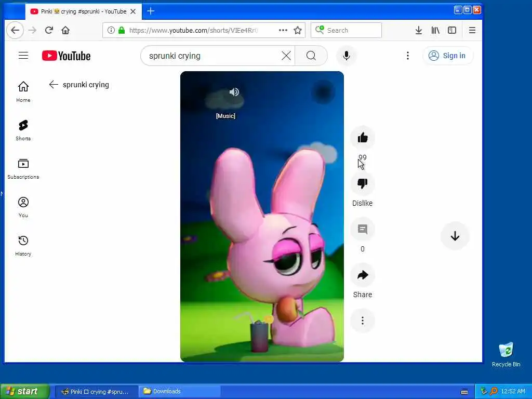
Task: Click the green padlock security icon
Action: pyautogui.click(x=122, y=30)
